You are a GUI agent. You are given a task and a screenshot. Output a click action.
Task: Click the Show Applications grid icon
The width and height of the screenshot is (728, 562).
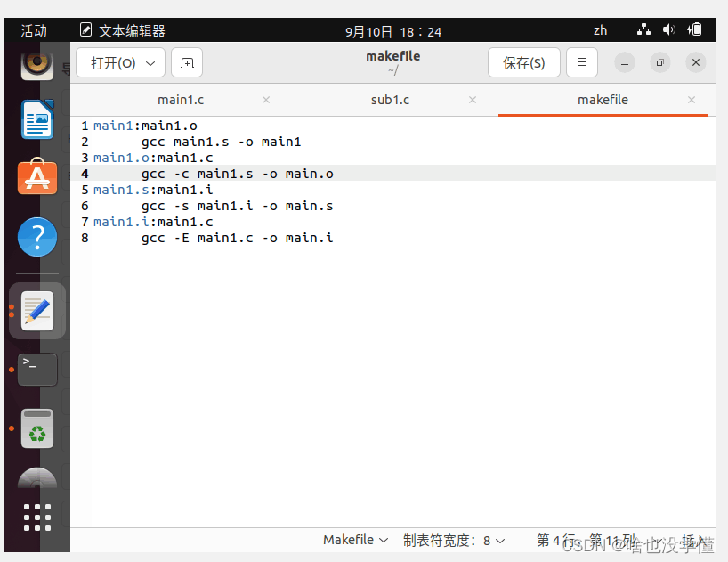coord(36,517)
